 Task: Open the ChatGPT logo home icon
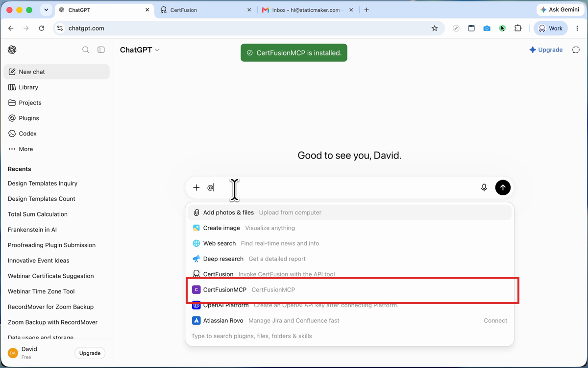(x=12, y=50)
